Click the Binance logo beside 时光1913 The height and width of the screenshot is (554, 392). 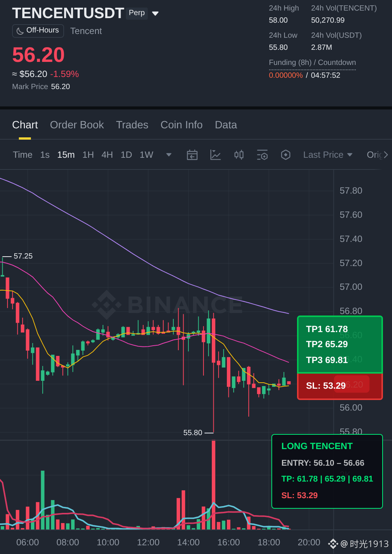(x=333, y=544)
